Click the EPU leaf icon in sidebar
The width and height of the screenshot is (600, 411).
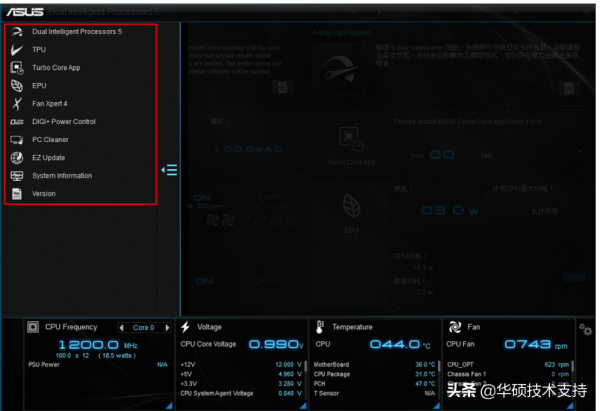[x=17, y=85]
